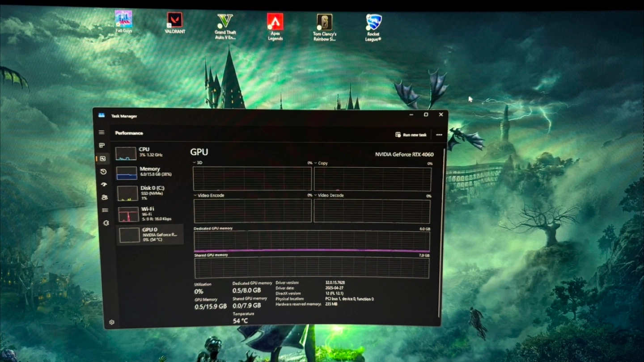644x362 pixels.
Task: Click the 0.5/8.0 GB dedicated memory value
Action: 246,290
